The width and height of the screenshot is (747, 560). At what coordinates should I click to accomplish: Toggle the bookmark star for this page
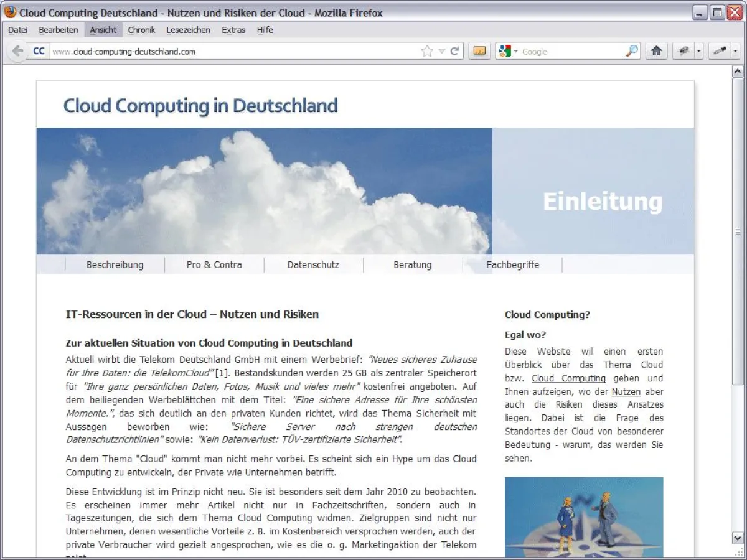click(426, 50)
